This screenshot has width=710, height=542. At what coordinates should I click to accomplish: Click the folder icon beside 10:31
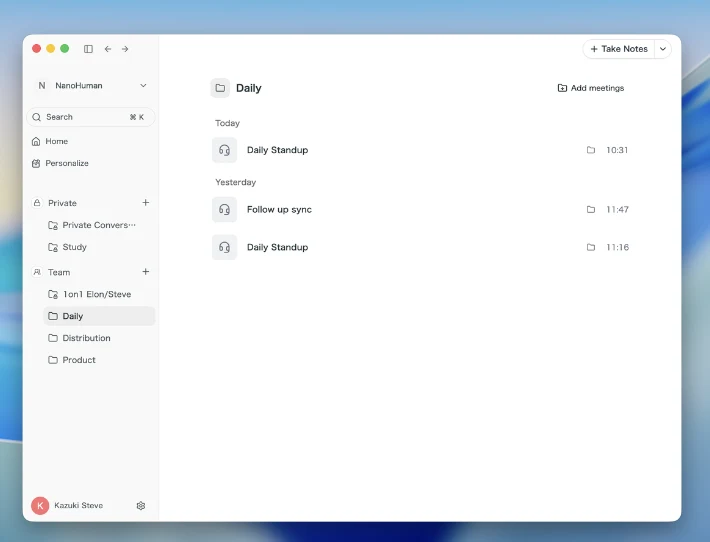point(591,150)
